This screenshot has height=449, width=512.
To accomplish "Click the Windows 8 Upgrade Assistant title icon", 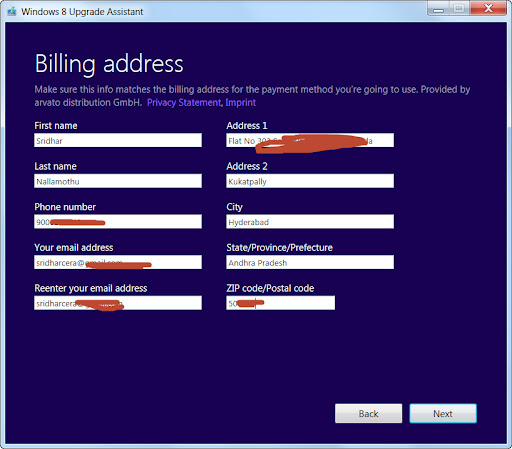I will pos(12,11).
